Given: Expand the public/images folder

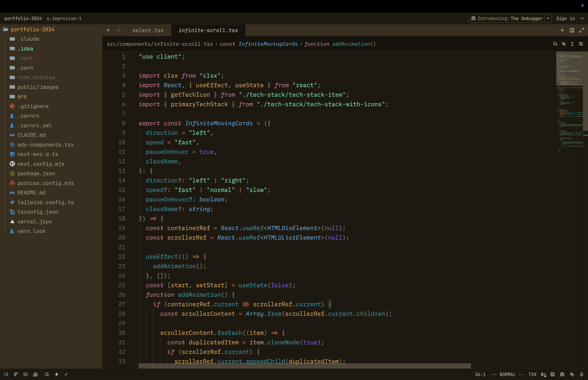Looking at the screenshot, I should [x=51, y=87].
